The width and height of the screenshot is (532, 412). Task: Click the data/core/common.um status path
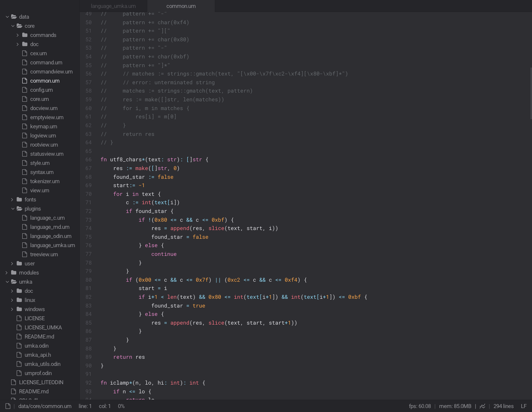pyautogui.click(x=45, y=406)
